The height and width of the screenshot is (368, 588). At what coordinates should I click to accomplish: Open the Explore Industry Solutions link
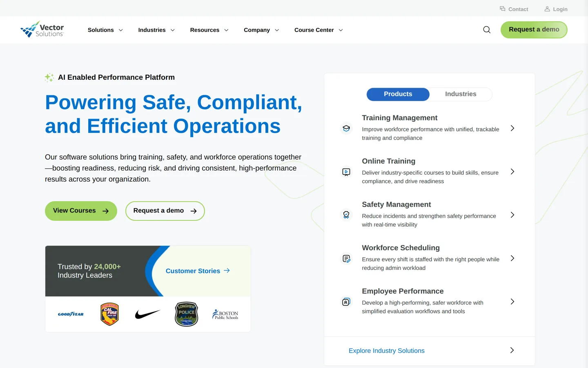pos(387,351)
